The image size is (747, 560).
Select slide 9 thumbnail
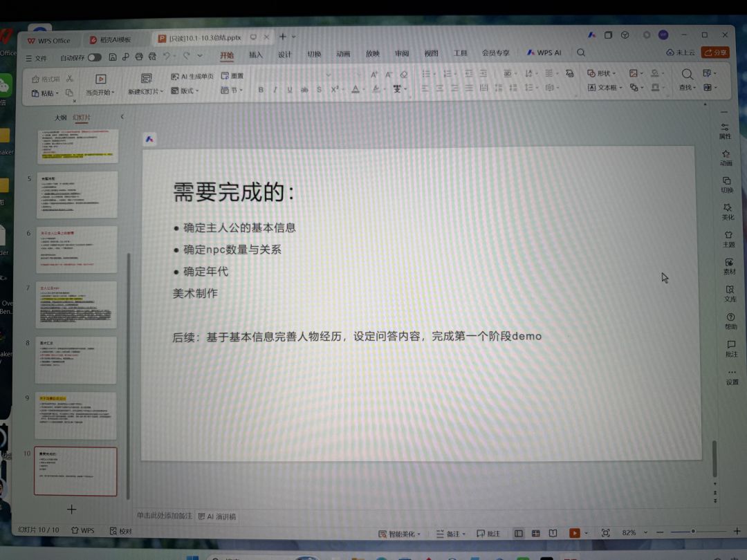[76, 416]
